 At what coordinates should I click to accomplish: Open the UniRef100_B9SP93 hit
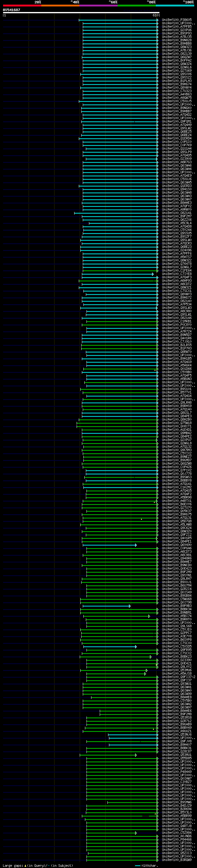pos(176,33)
